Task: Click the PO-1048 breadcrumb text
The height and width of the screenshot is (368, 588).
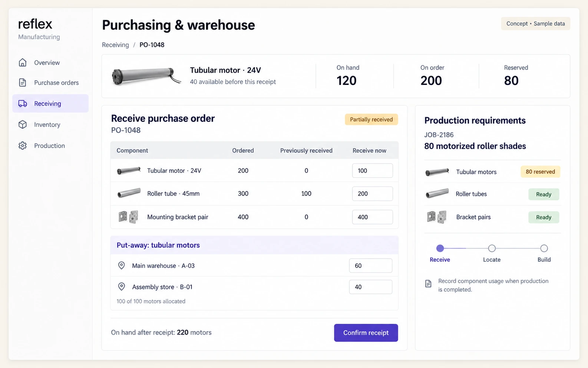Action: point(152,45)
